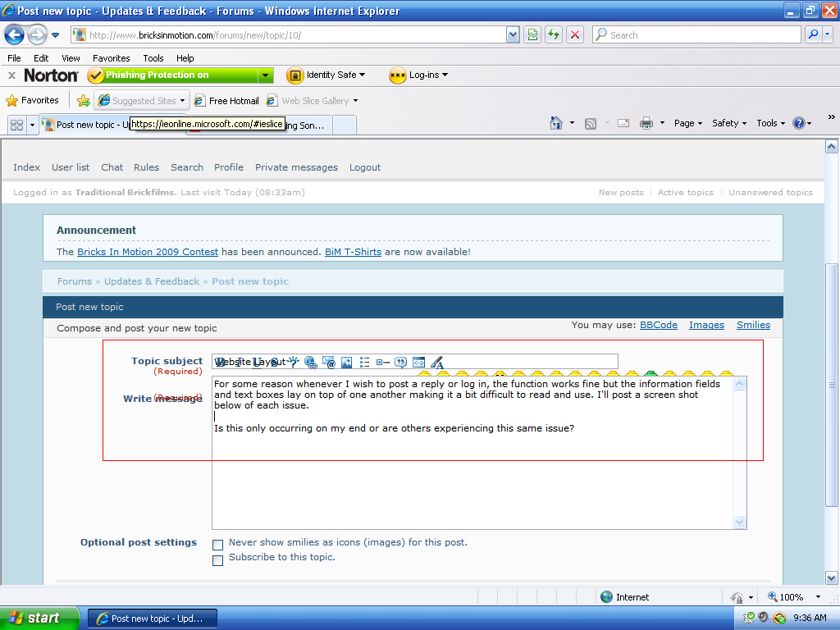Open the BBCode help link
Screen dimensions: 840x630
(x=658, y=325)
